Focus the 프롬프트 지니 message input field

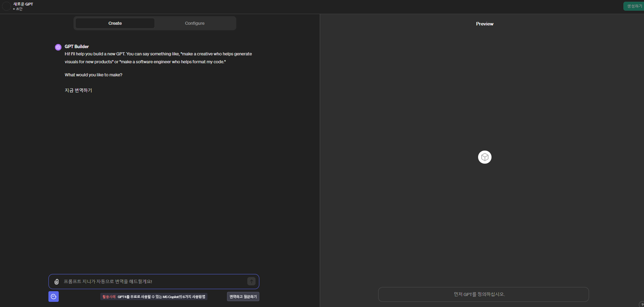pyautogui.click(x=153, y=282)
